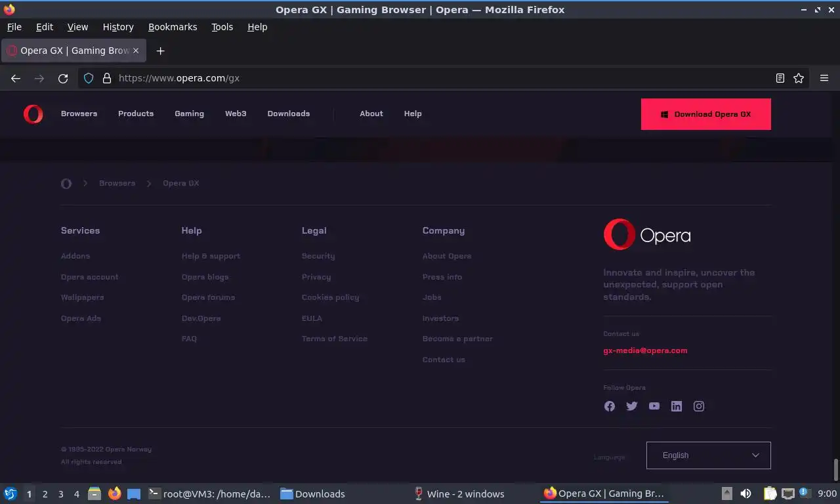Close the Opera GX tab
The height and width of the screenshot is (504, 840).
136,51
